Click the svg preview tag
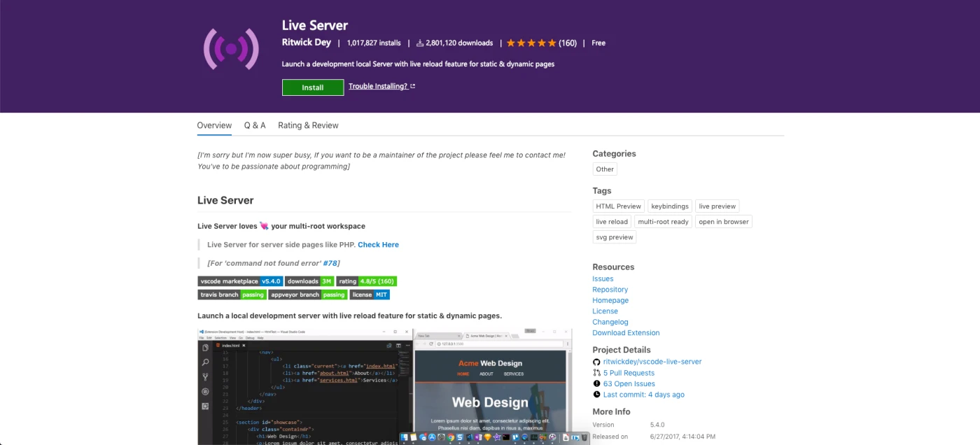The height and width of the screenshot is (445, 980). pos(615,237)
